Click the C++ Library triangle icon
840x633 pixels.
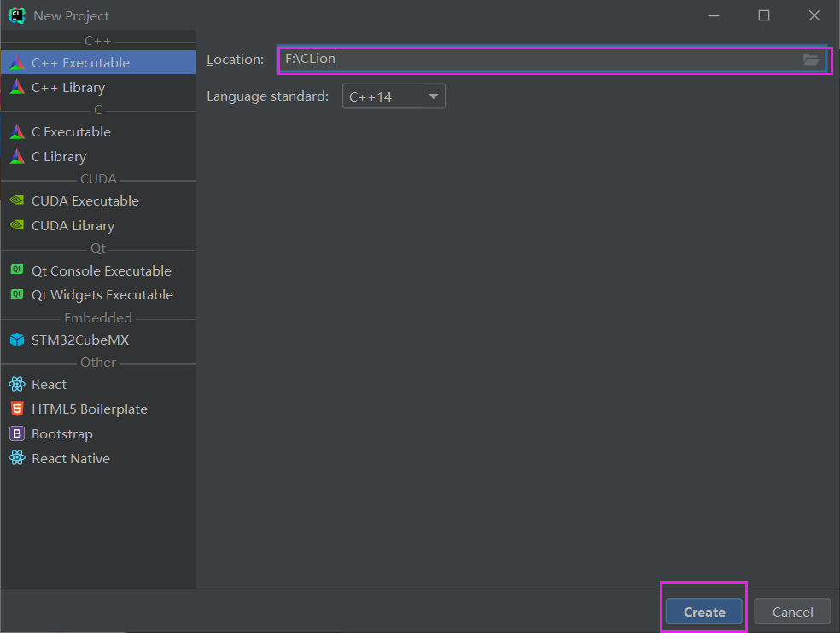pyautogui.click(x=17, y=87)
